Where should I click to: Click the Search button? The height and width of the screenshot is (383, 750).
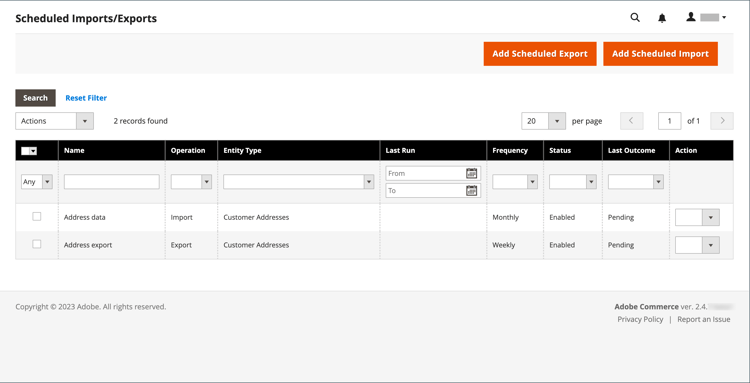(x=35, y=98)
